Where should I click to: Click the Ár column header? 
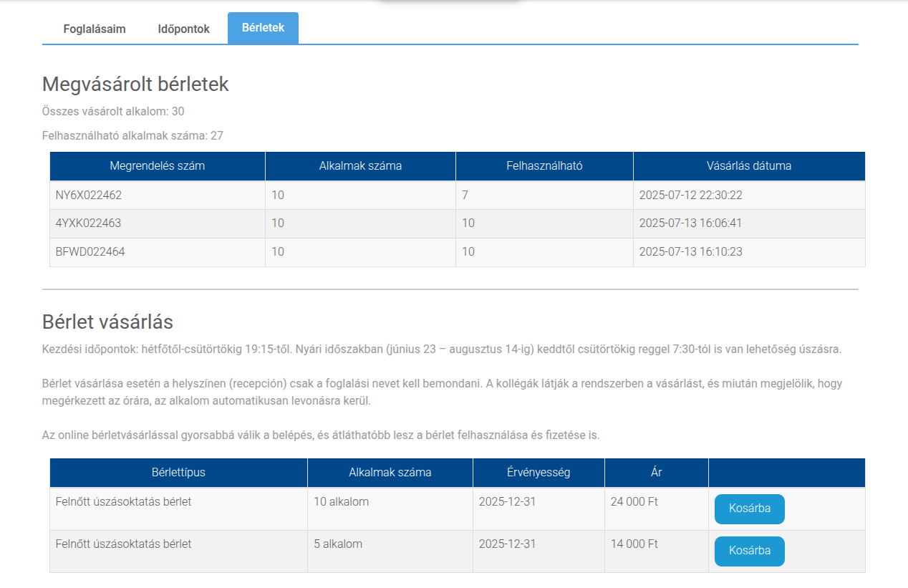pyautogui.click(x=656, y=473)
